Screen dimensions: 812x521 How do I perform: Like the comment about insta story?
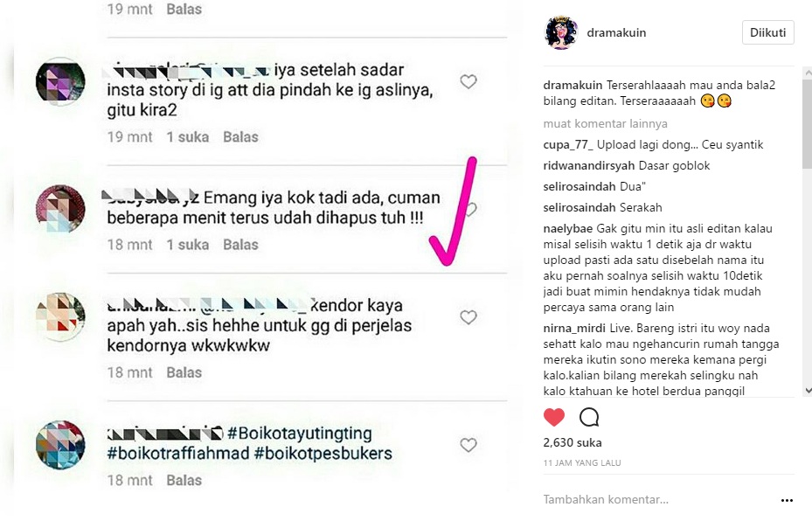pyautogui.click(x=468, y=81)
